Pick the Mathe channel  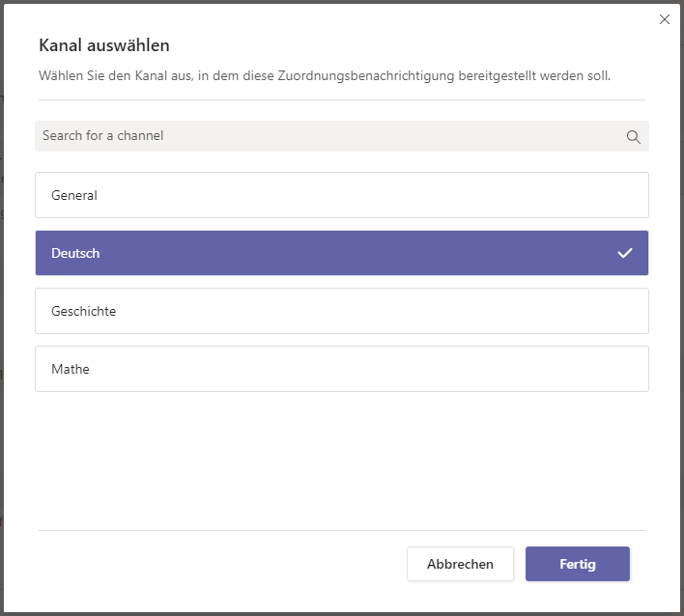tap(341, 369)
